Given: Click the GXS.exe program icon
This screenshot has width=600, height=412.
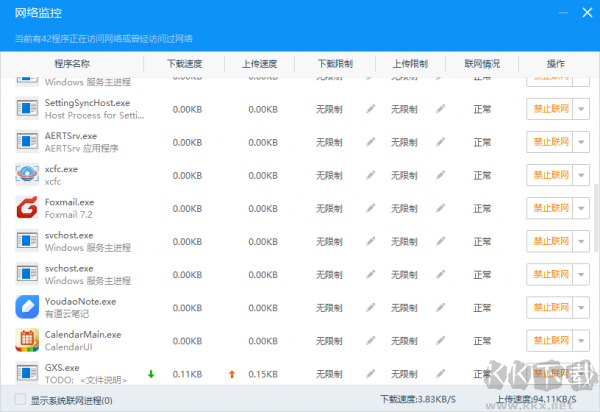Looking at the screenshot, I should click(x=27, y=373).
